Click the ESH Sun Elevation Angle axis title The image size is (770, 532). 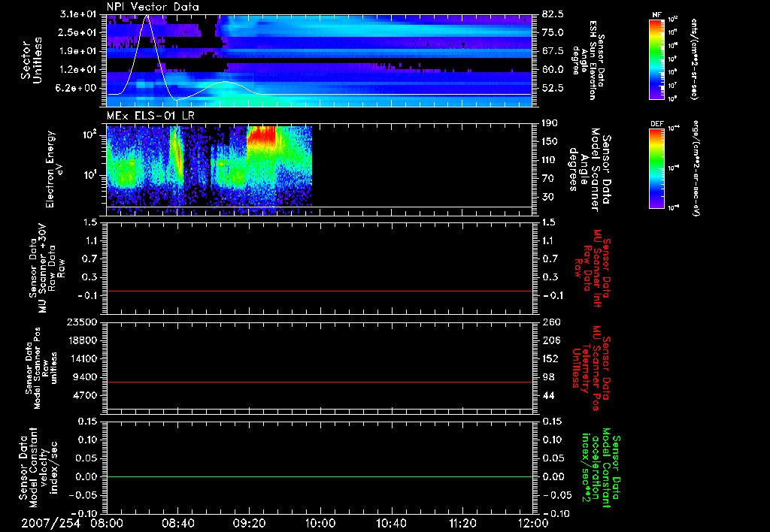point(588,60)
